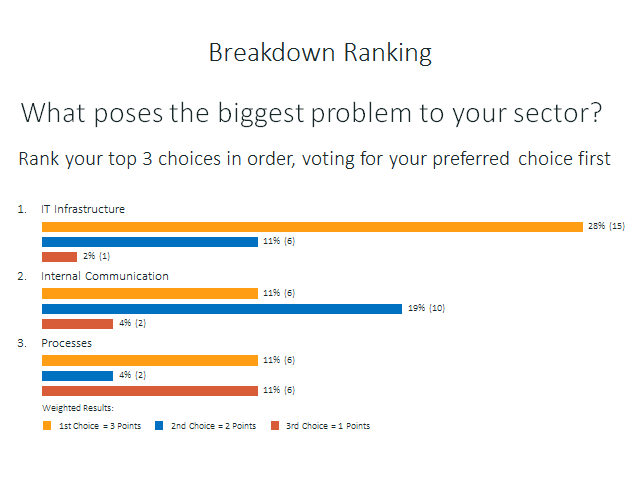Click the Breakdown Ranking title
Viewport: 636px width, 477px height.
[320, 53]
